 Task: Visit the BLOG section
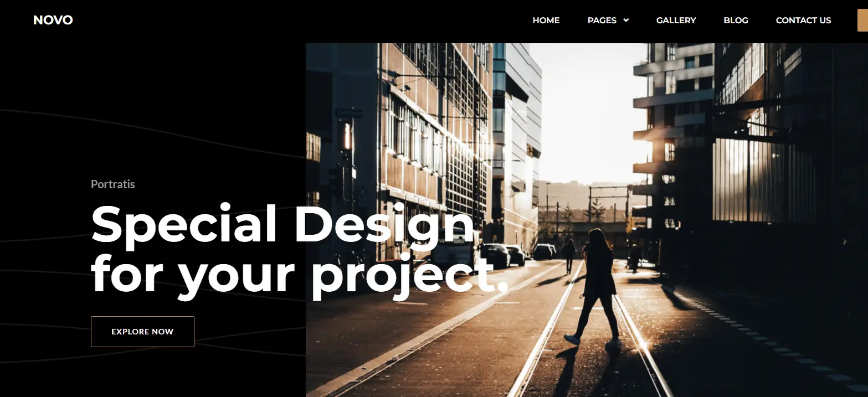(736, 20)
